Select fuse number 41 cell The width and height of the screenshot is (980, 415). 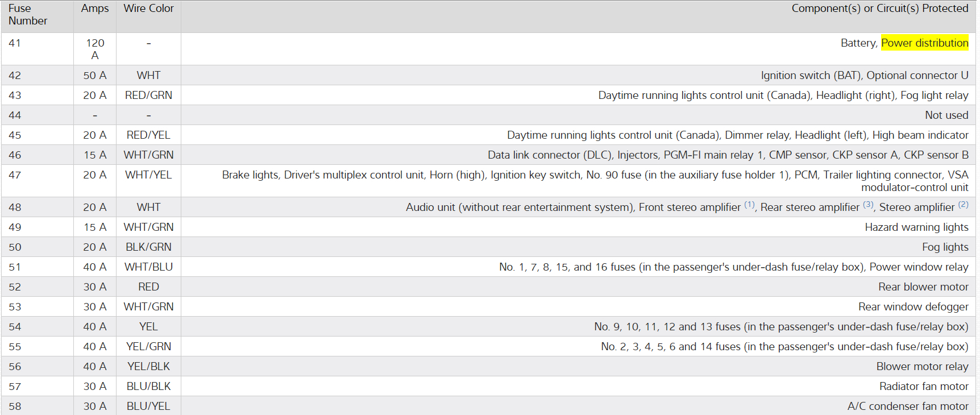pos(15,43)
